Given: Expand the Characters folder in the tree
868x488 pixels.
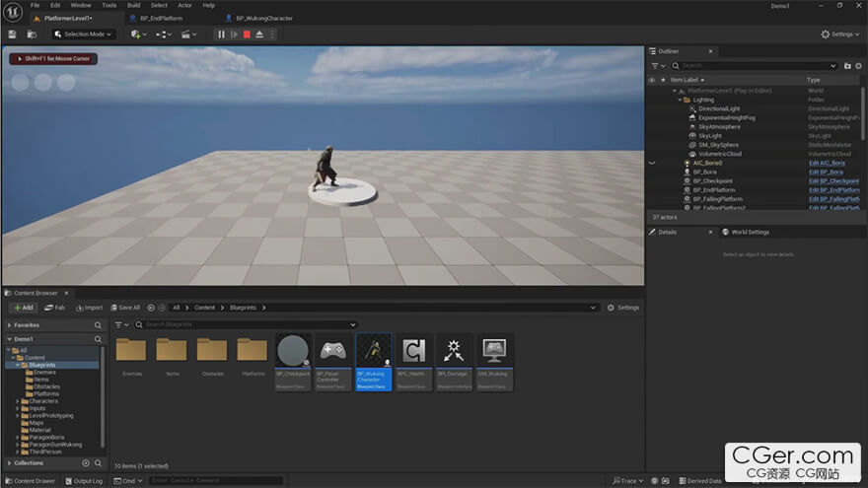Looking at the screenshot, I should (18, 401).
